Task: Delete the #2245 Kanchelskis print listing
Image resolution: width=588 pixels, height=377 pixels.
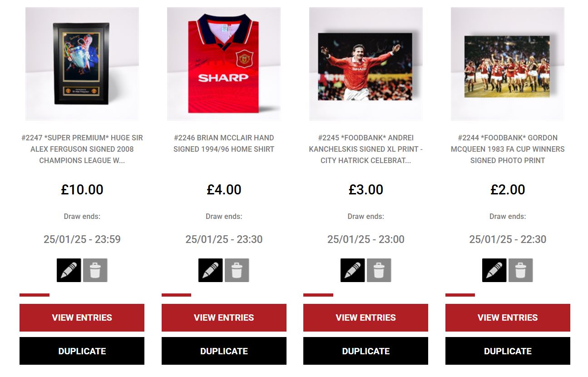Action: 379,270
